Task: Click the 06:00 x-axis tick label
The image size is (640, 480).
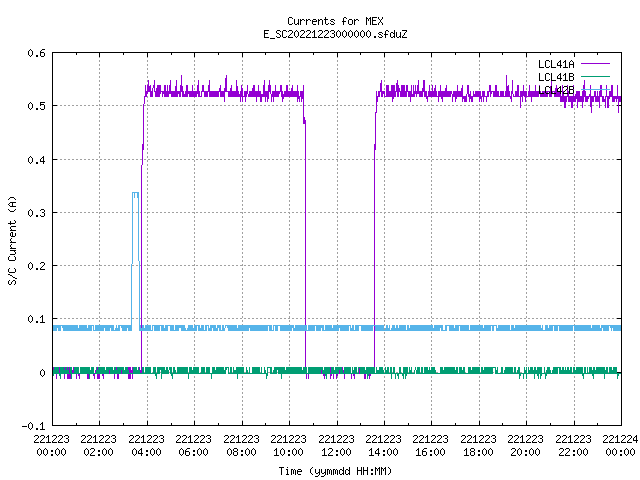Action: point(193,452)
